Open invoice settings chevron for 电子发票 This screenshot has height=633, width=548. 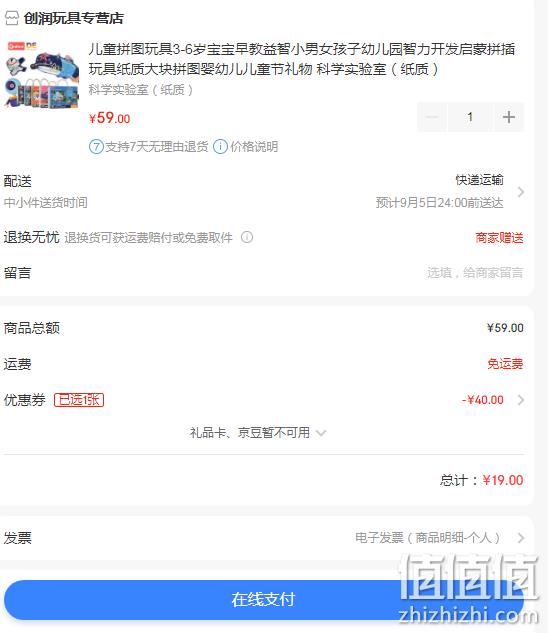pos(521,538)
